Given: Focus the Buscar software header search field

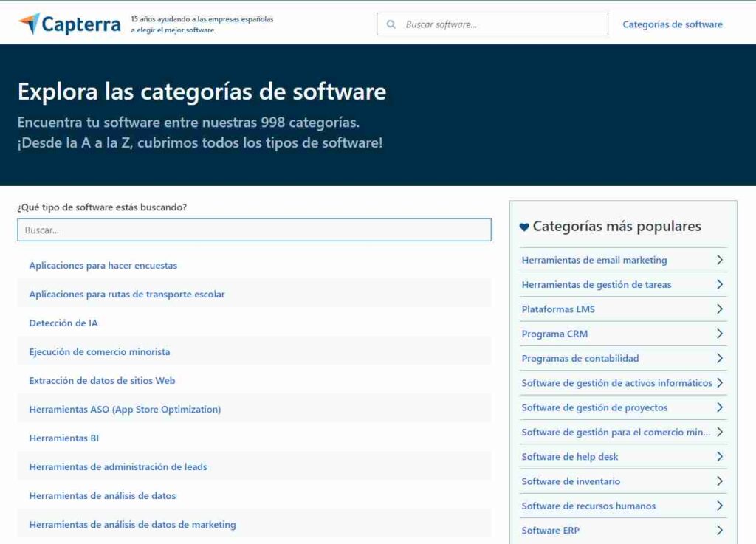Looking at the screenshot, I should [x=502, y=24].
